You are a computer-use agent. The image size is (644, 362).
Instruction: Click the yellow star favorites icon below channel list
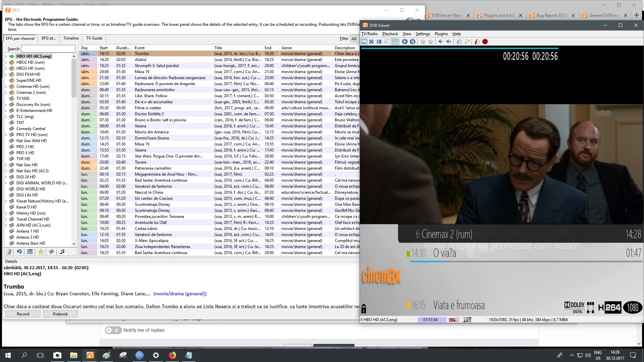41,252
